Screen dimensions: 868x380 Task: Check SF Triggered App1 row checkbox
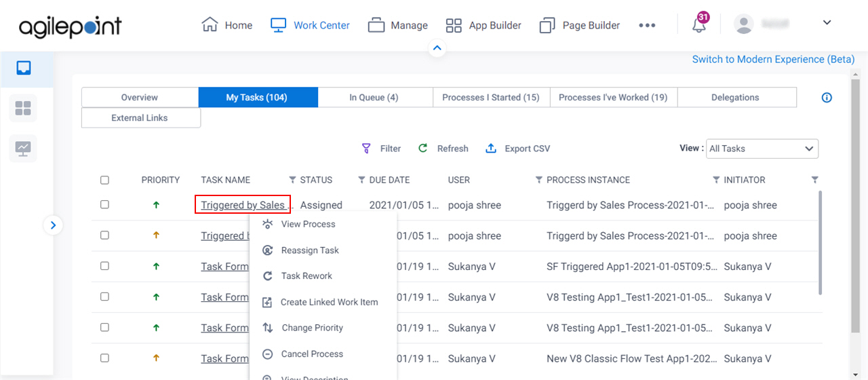[x=104, y=266]
